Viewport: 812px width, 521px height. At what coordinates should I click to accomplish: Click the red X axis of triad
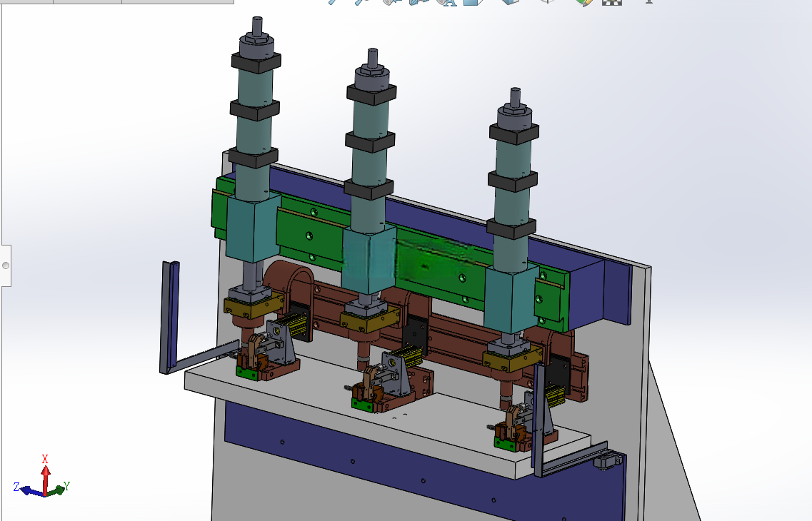(x=46, y=476)
